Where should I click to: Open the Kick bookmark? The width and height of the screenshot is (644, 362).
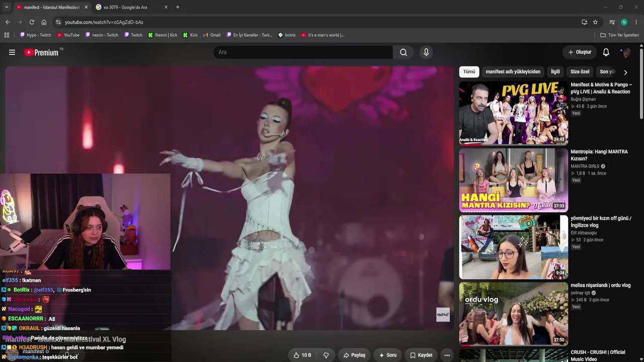coord(190,35)
